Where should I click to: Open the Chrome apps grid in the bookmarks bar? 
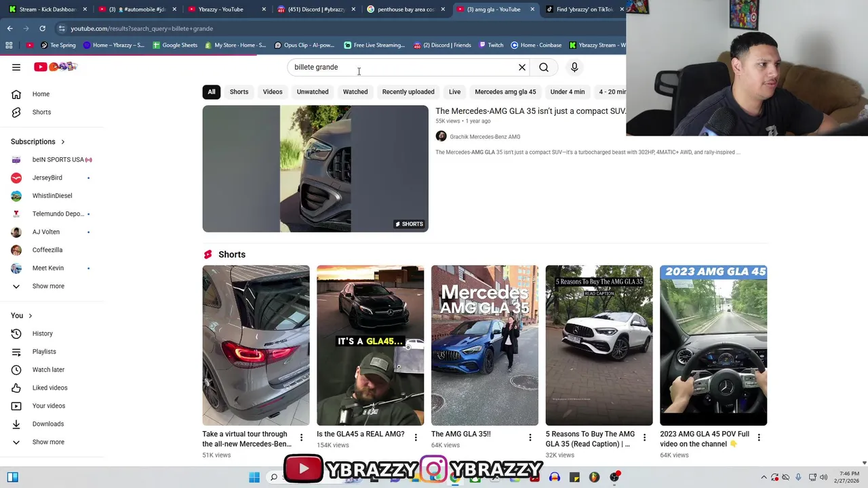coord(9,45)
